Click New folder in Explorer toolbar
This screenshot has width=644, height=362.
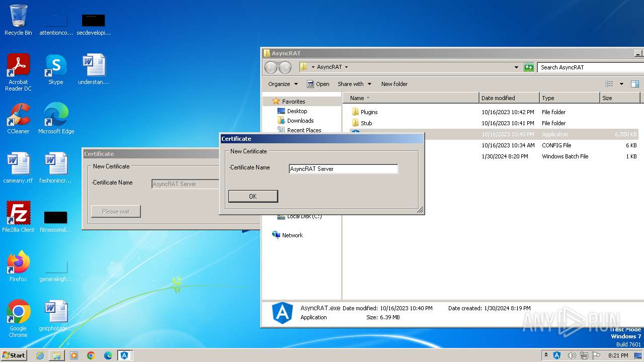point(394,84)
